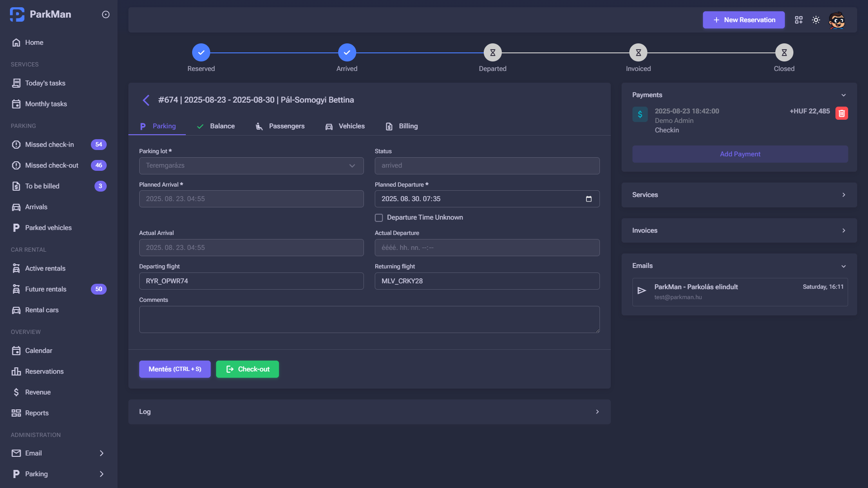Expand the Email administration submenu

[102, 453]
